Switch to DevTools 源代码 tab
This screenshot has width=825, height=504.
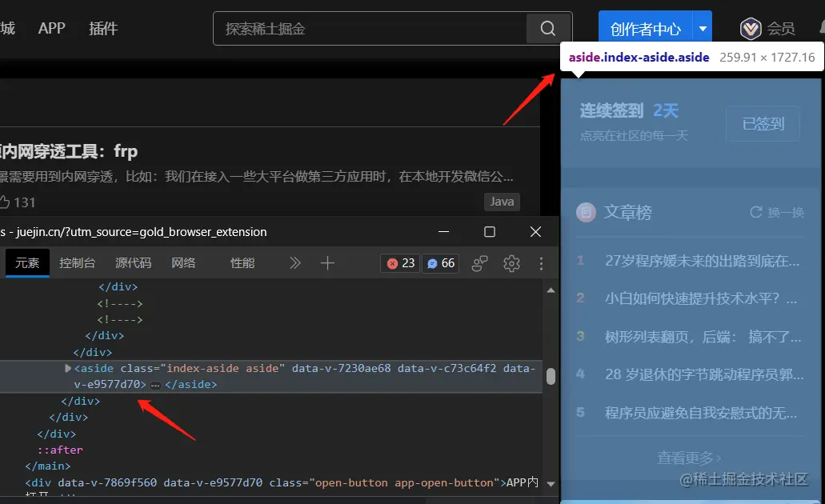coord(133,262)
